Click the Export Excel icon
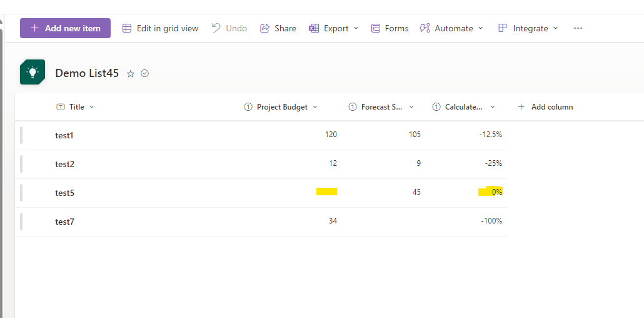This screenshot has width=644, height=318. coord(314,28)
